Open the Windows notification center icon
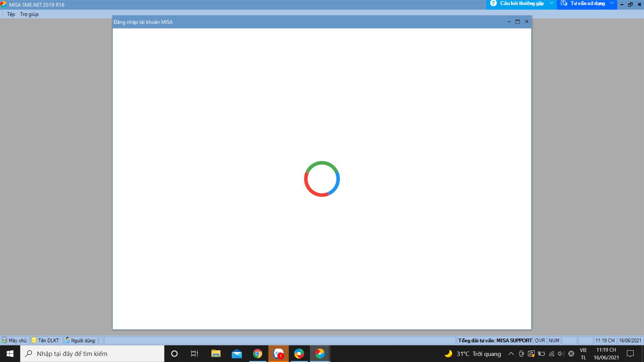 coord(630,354)
